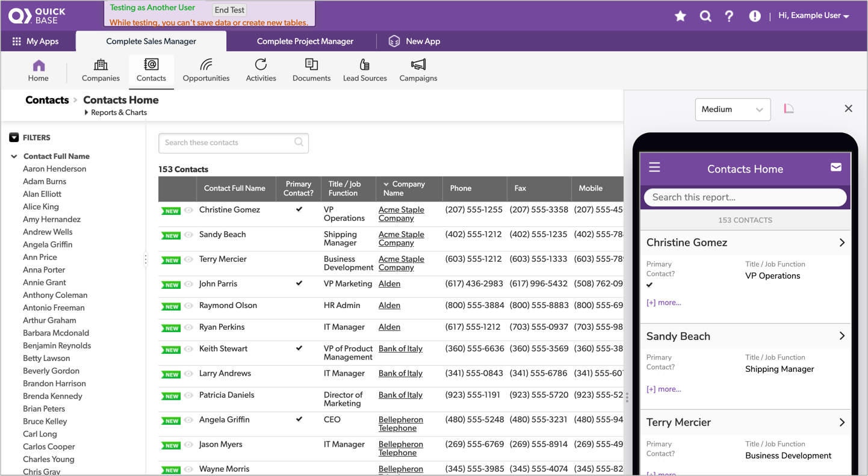Open the Opportunities table
Viewport: 868px width, 476px height.
tap(206, 71)
